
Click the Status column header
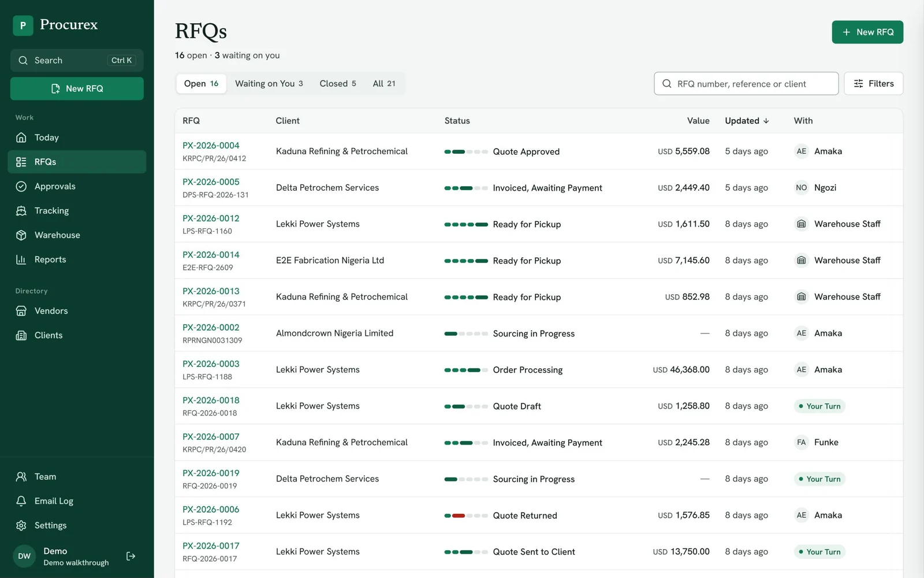[457, 121]
